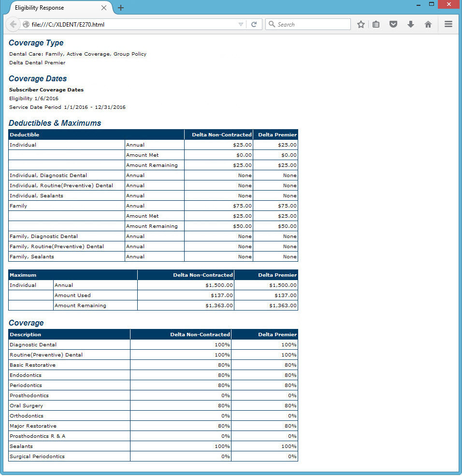Open the Downloads arrow icon
This screenshot has height=476, width=462.
coord(410,24)
